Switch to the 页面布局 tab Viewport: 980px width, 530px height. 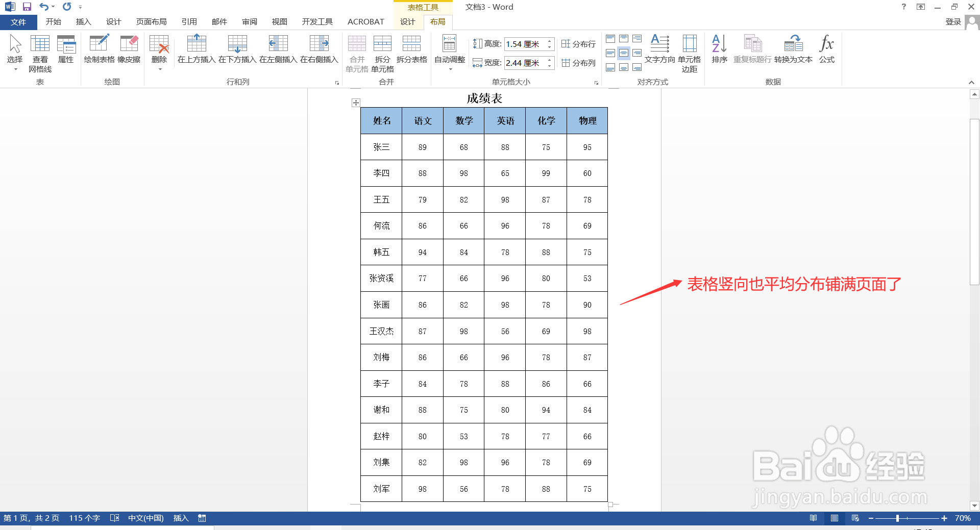click(x=152, y=22)
